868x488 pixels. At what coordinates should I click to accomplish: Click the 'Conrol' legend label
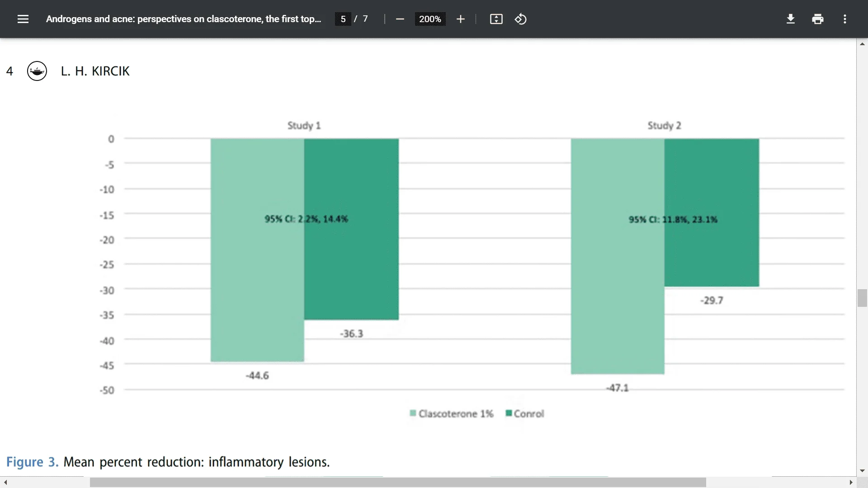(x=529, y=413)
